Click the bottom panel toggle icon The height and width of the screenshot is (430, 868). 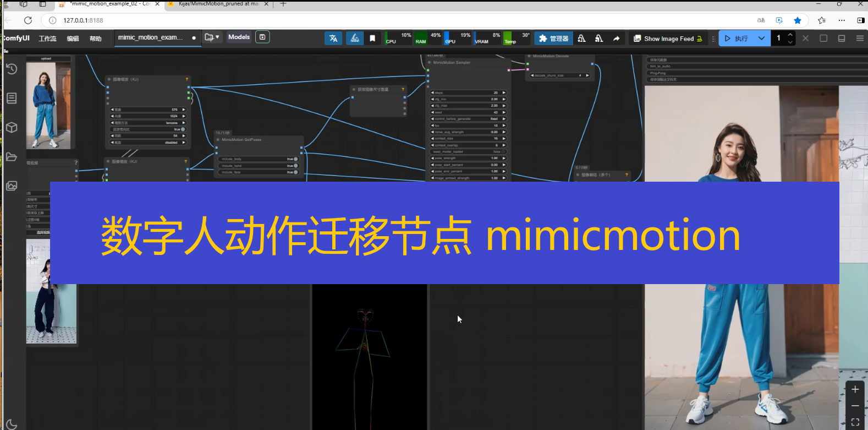(x=842, y=39)
